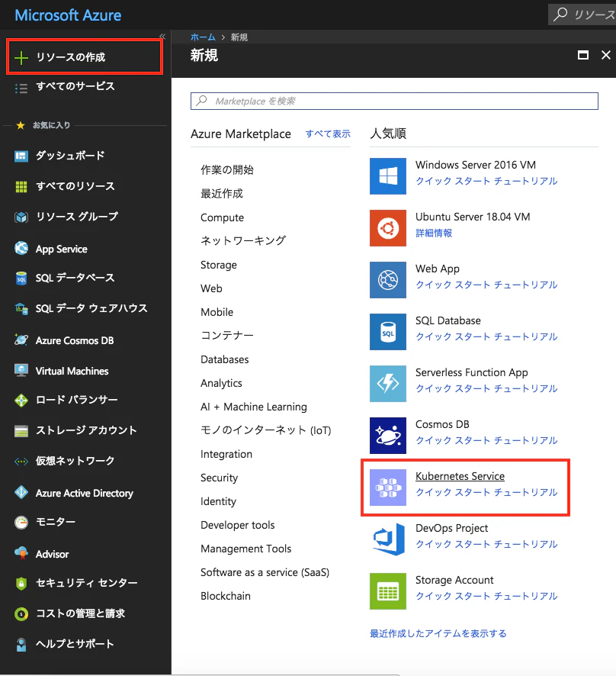Click the Kubernetes Service icon

(x=388, y=488)
